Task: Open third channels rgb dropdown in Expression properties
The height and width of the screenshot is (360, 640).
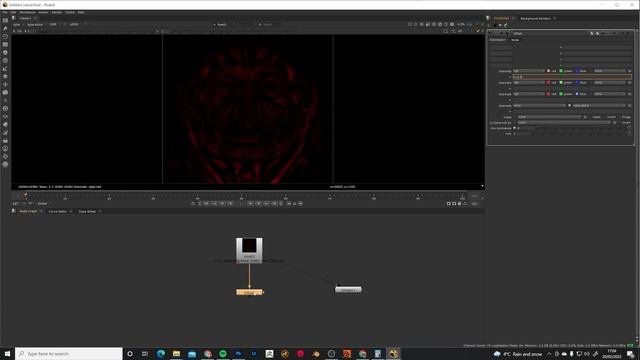Action: [x=529, y=94]
